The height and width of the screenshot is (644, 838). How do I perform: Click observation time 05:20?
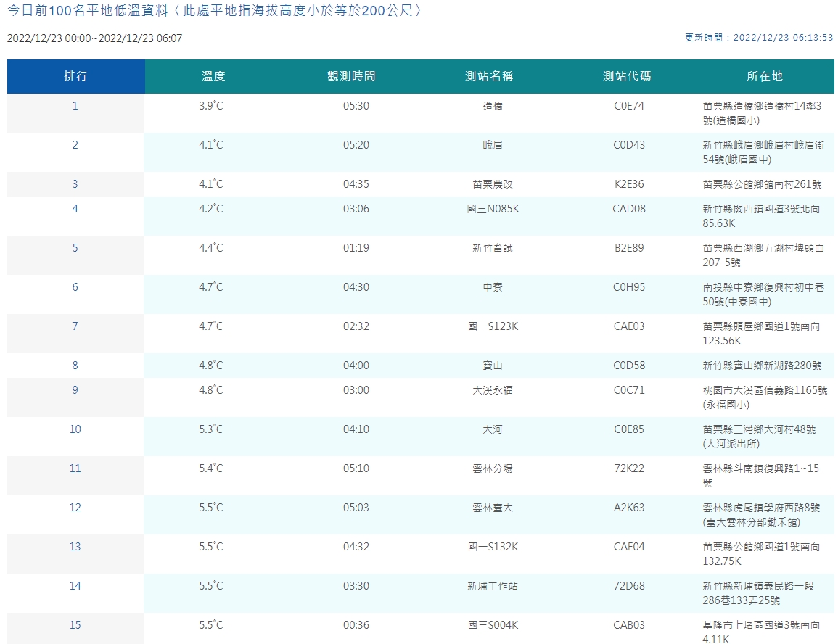(356, 145)
